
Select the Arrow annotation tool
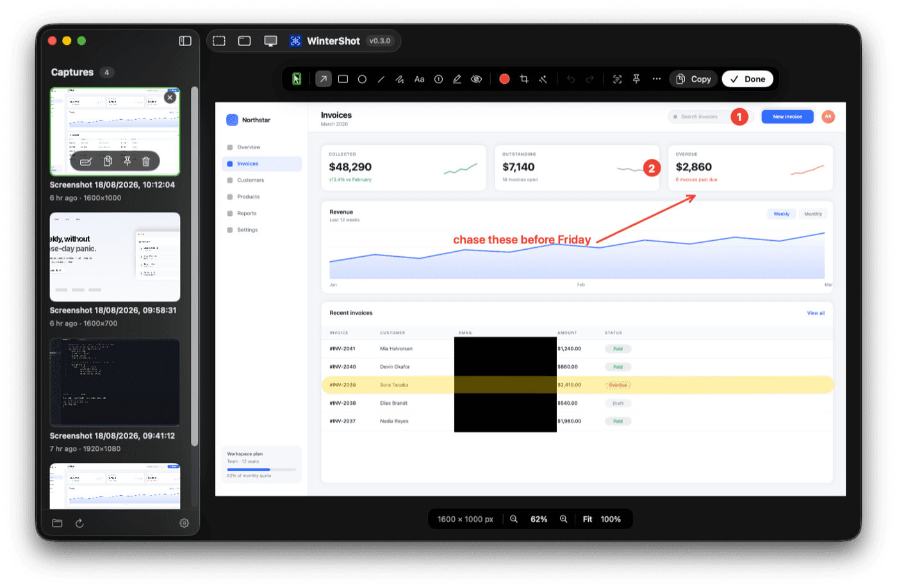click(x=324, y=79)
